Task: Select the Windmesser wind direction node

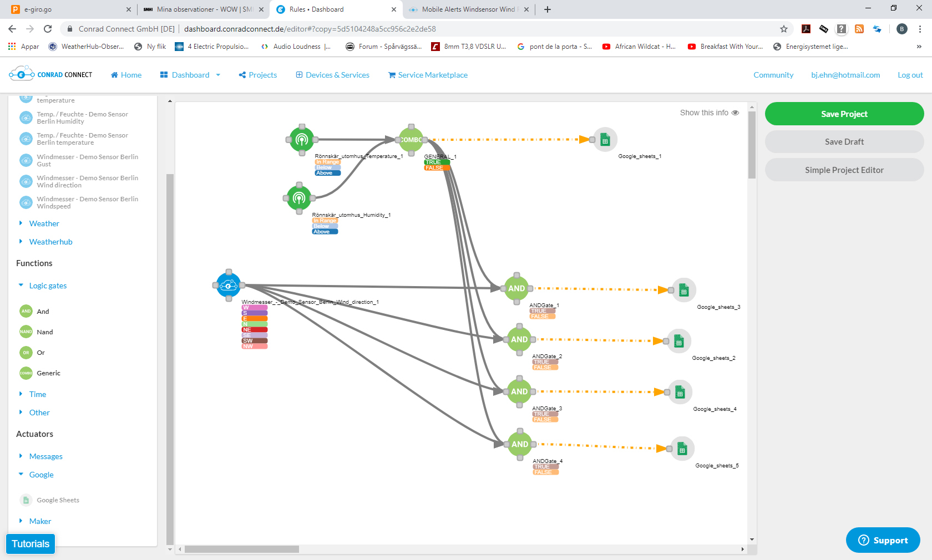Action: (x=229, y=286)
